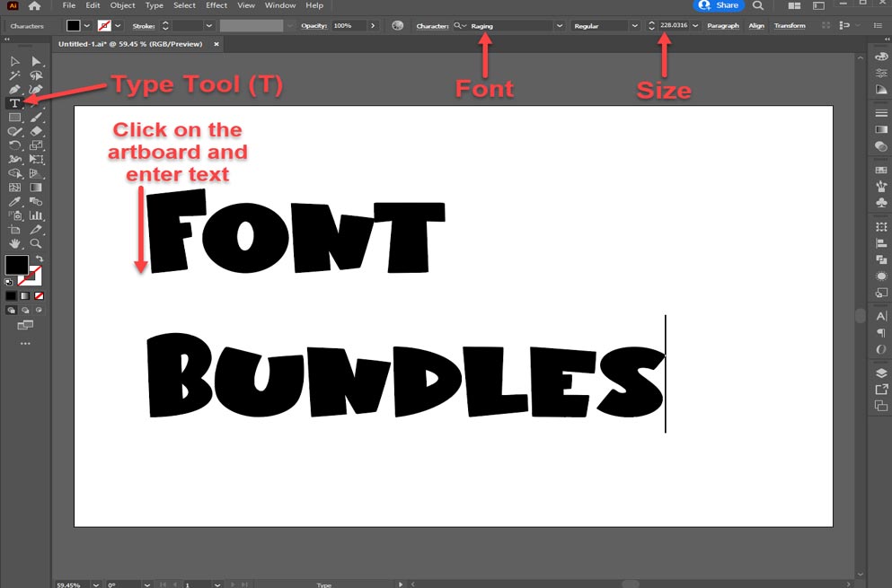Select the Width warp tool
892x588 pixels.
(14, 159)
